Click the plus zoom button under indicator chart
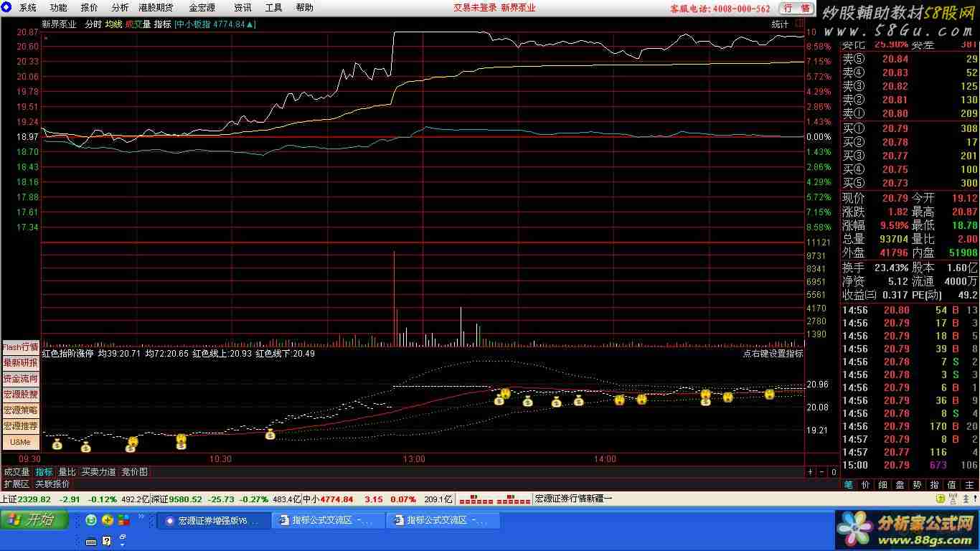This screenshot has height=551, width=980. [811, 472]
